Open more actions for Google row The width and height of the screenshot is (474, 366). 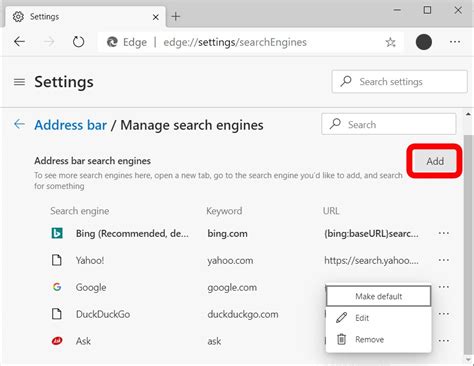(x=444, y=287)
